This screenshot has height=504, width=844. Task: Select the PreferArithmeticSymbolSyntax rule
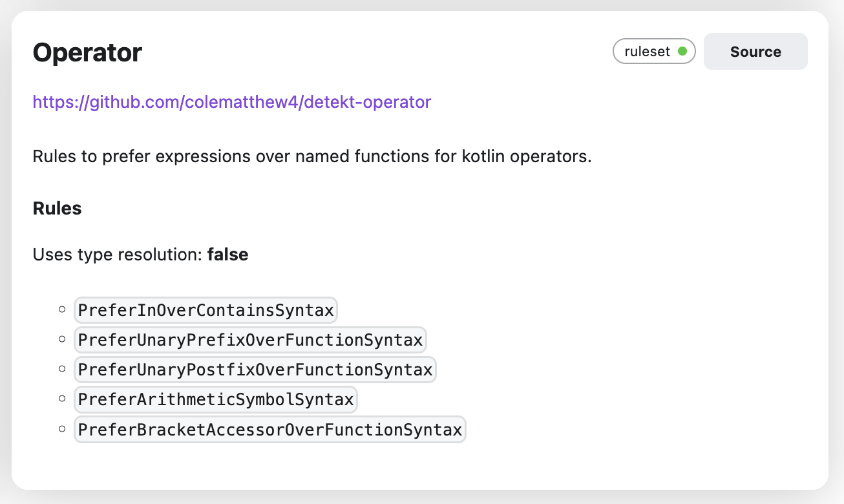215,399
